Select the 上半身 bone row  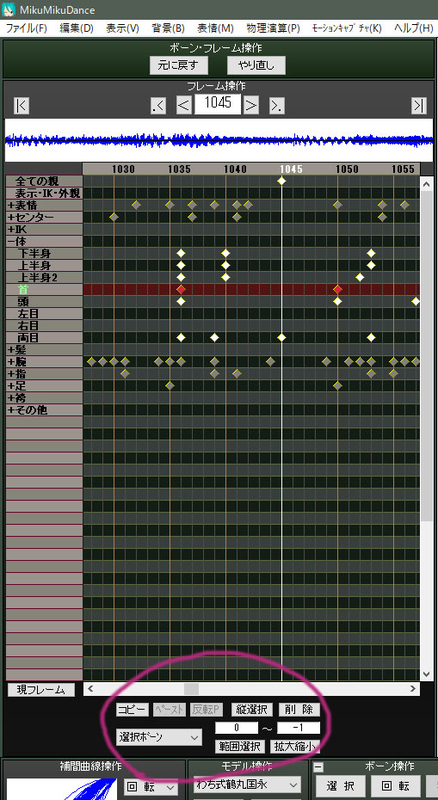click(44, 265)
